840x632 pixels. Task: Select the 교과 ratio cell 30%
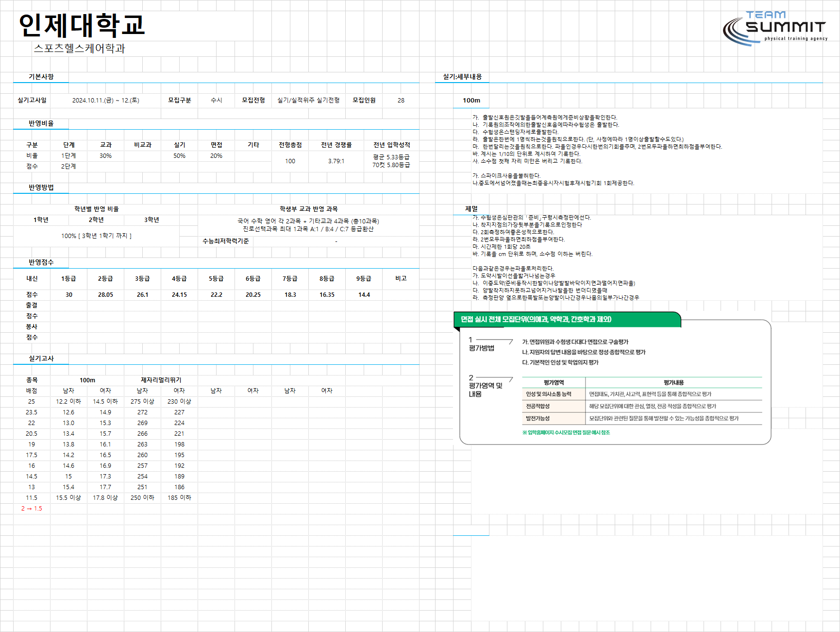coord(106,155)
